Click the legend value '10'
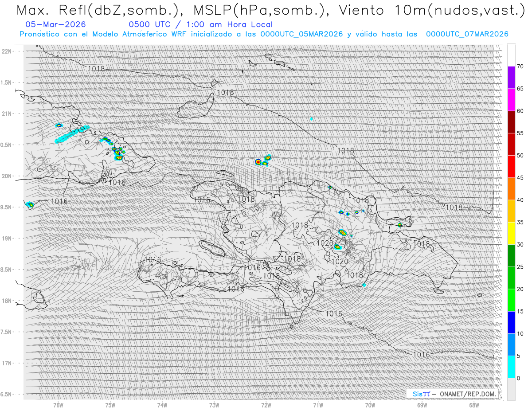Image resolution: width=532 pixels, height=411 pixels. click(x=520, y=333)
